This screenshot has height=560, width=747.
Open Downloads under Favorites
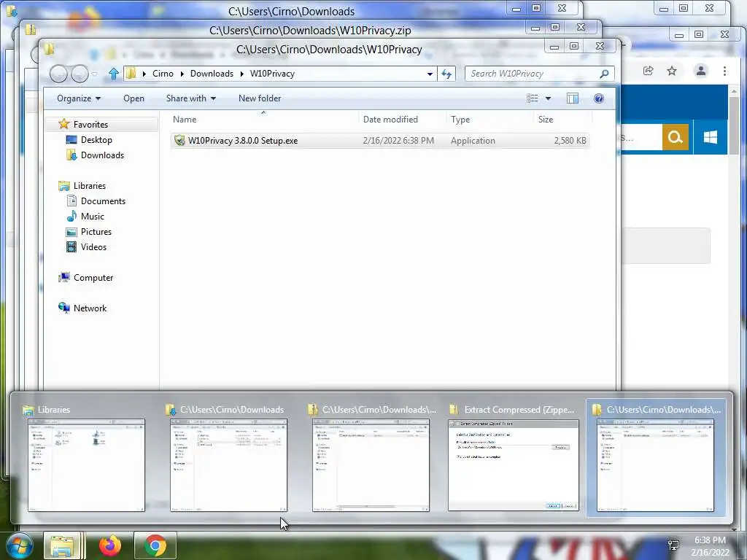coord(102,155)
